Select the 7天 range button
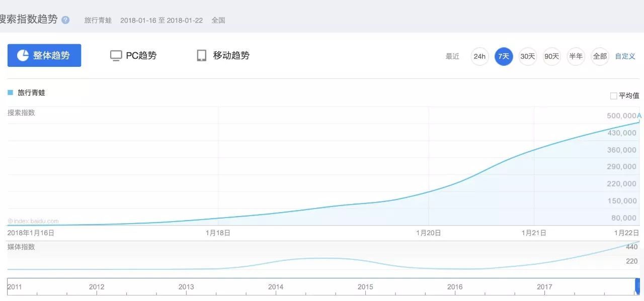This screenshot has width=644, height=301. [x=504, y=56]
